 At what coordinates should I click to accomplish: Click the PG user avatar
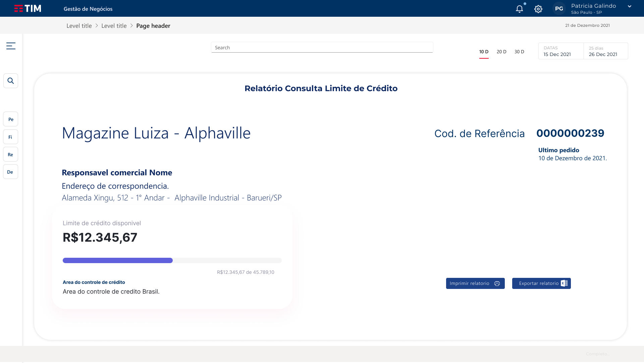tap(559, 9)
